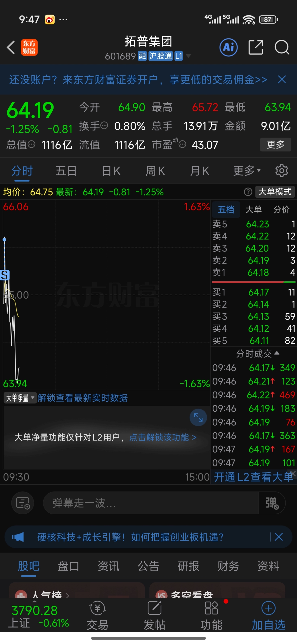Image resolution: width=297 pixels, height=644 pixels.
Task: Open the 大单净量 indicator dropdown
Action: click(20, 398)
